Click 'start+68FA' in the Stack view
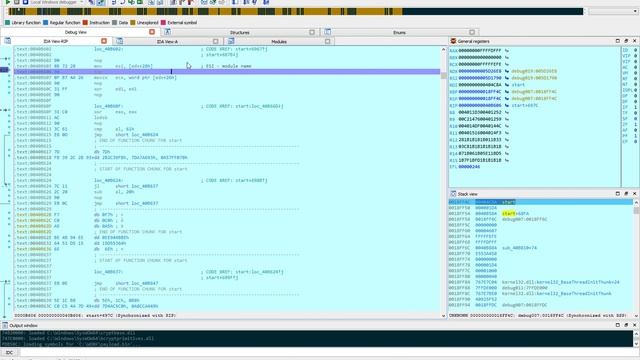640x360 pixels. [516, 213]
